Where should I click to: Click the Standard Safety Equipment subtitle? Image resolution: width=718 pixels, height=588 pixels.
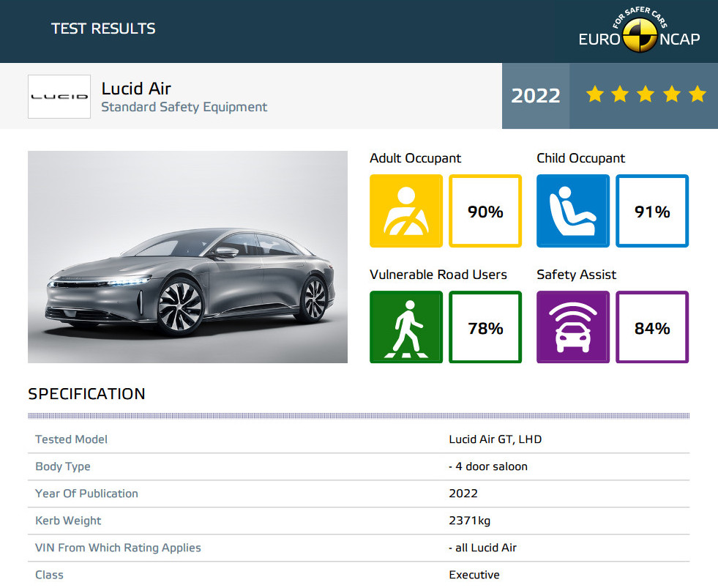point(184,107)
